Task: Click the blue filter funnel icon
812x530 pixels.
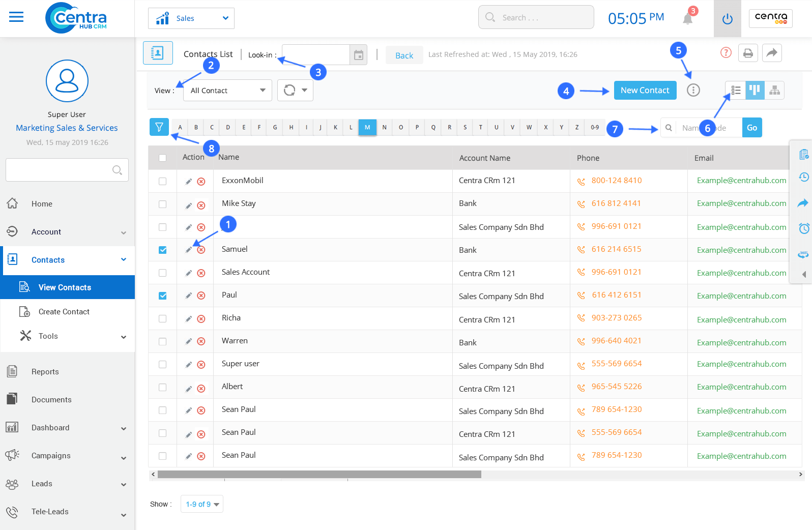Action: pyautogui.click(x=159, y=127)
